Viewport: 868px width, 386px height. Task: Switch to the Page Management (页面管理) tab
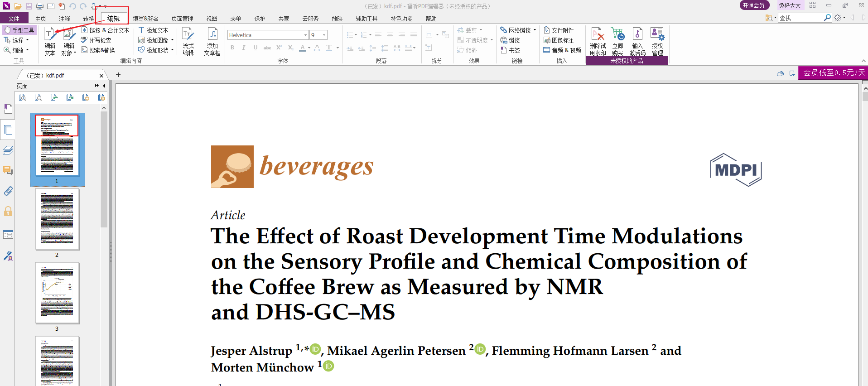coord(182,19)
